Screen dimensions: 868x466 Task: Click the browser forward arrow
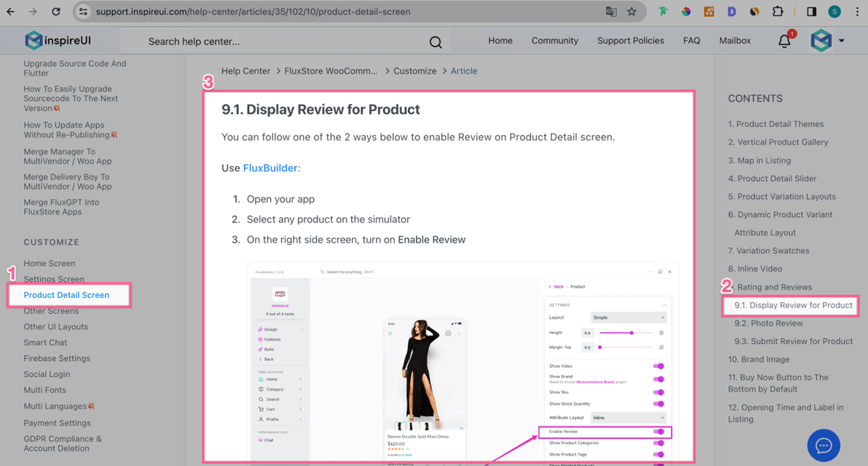(33, 11)
